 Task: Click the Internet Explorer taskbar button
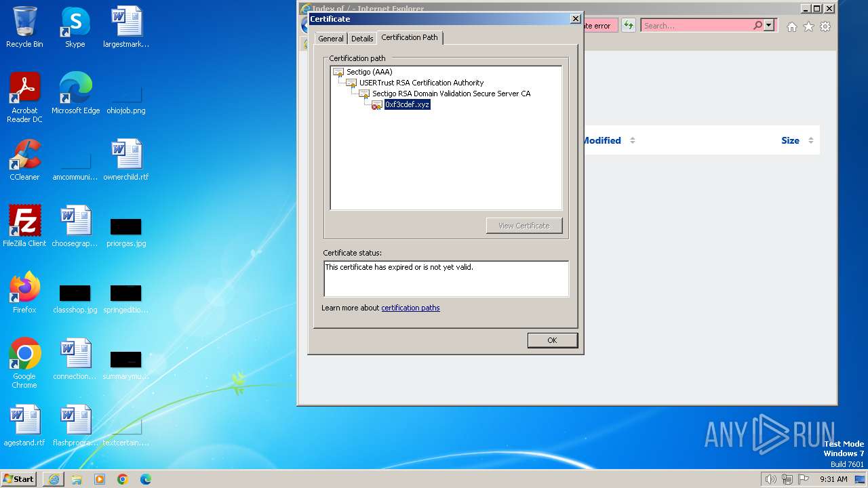pos(54,479)
